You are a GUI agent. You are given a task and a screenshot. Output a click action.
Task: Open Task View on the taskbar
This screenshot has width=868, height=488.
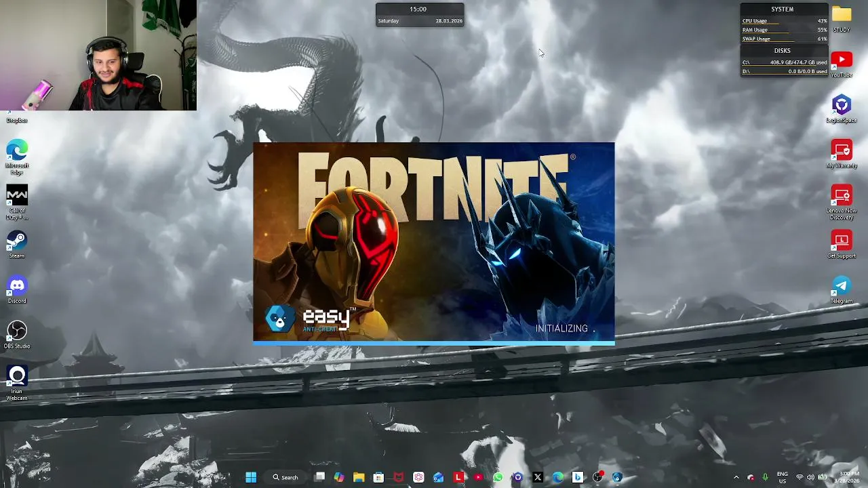[x=319, y=477]
